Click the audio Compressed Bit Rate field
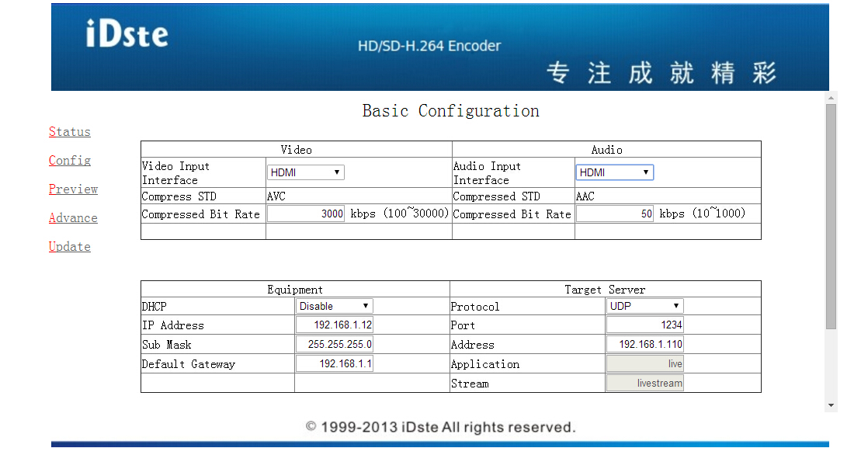The image size is (868, 455). (x=615, y=214)
